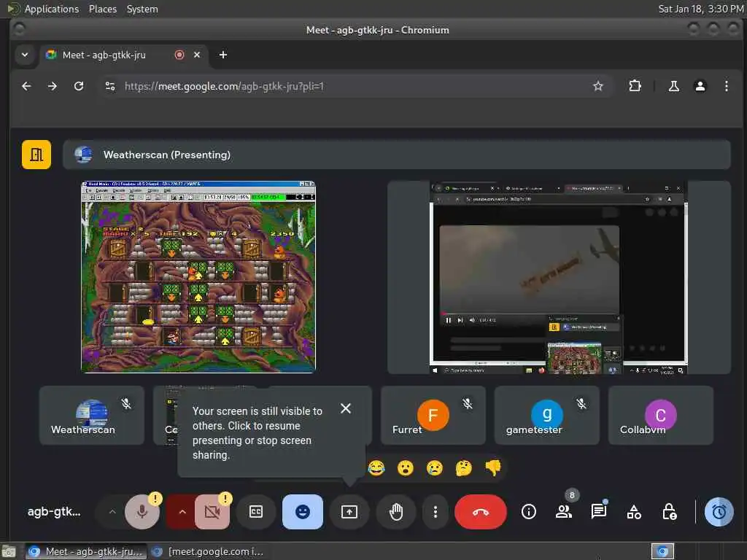Open the activities panel
The height and width of the screenshot is (560, 747).
click(634, 512)
